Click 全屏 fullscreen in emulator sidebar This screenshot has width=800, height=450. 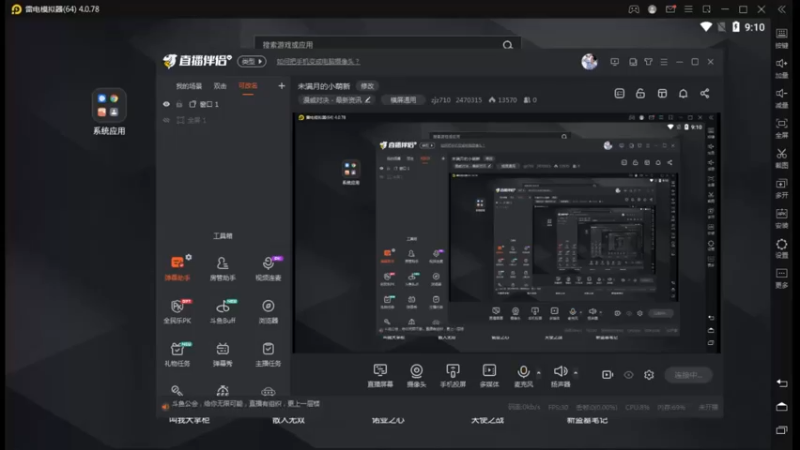click(x=782, y=128)
